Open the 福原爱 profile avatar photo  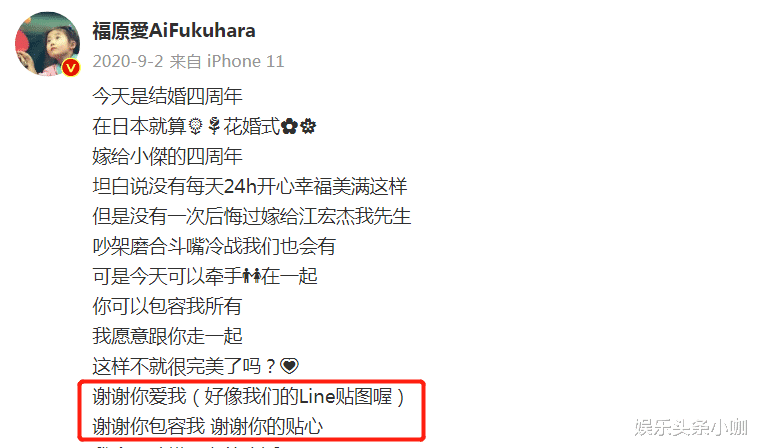pos(47,44)
